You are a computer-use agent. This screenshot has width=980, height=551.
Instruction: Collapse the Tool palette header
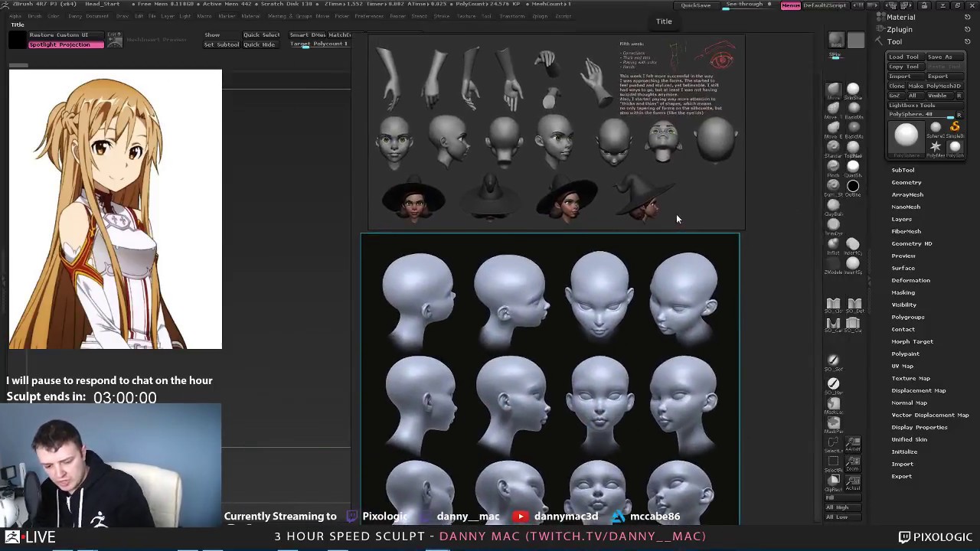coord(895,41)
